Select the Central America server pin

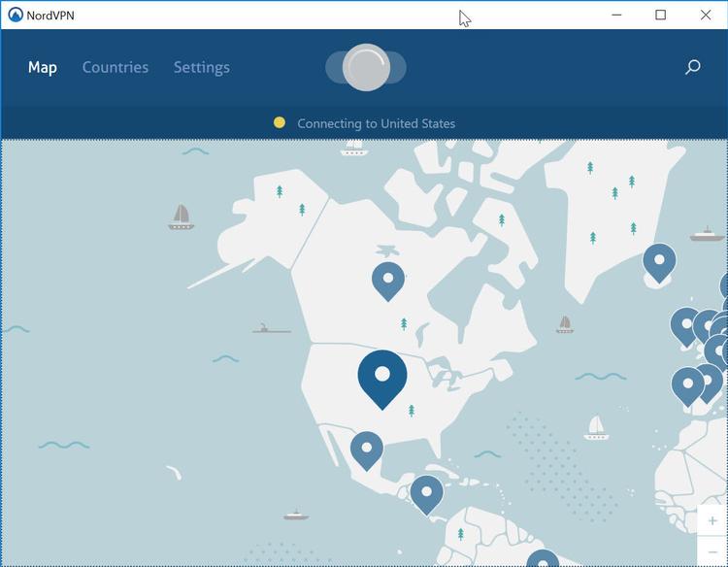426,492
